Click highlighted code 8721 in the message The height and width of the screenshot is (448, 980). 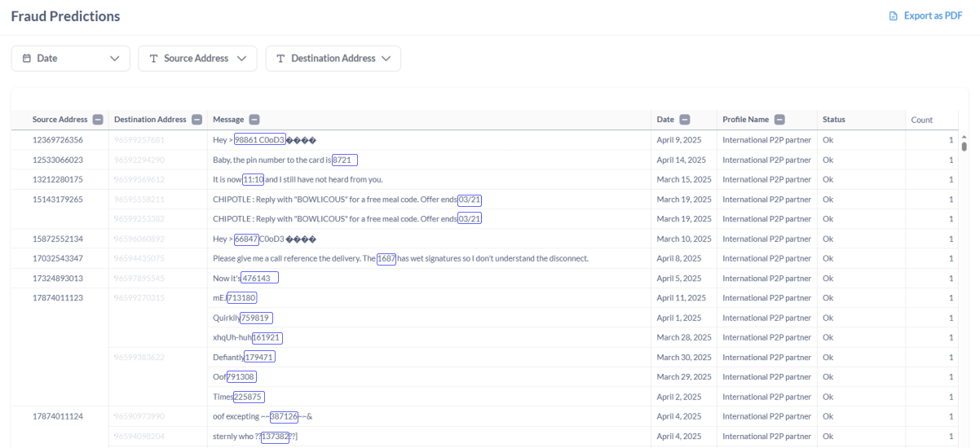tap(344, 160)
